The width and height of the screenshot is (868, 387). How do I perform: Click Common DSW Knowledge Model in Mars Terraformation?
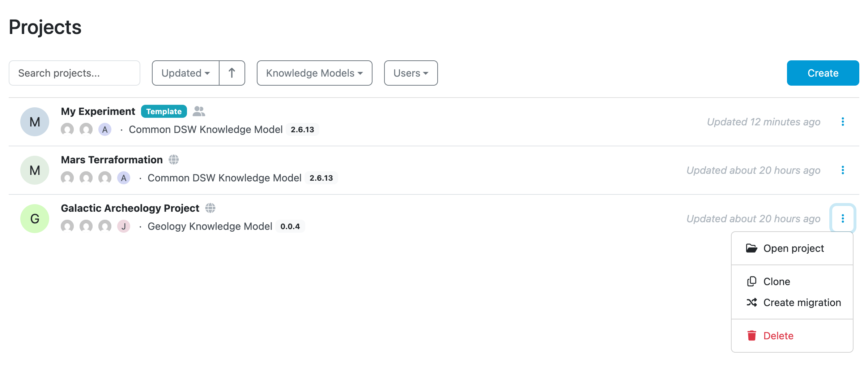tap(225, 178)
